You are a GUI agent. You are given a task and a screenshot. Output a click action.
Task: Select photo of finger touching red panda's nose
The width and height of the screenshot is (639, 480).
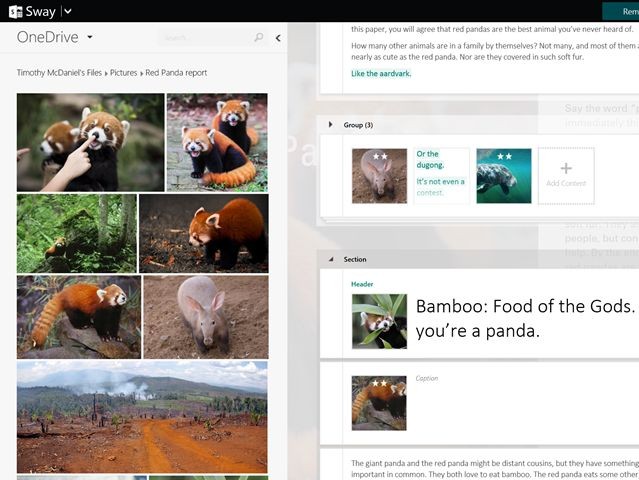(90, 142)
